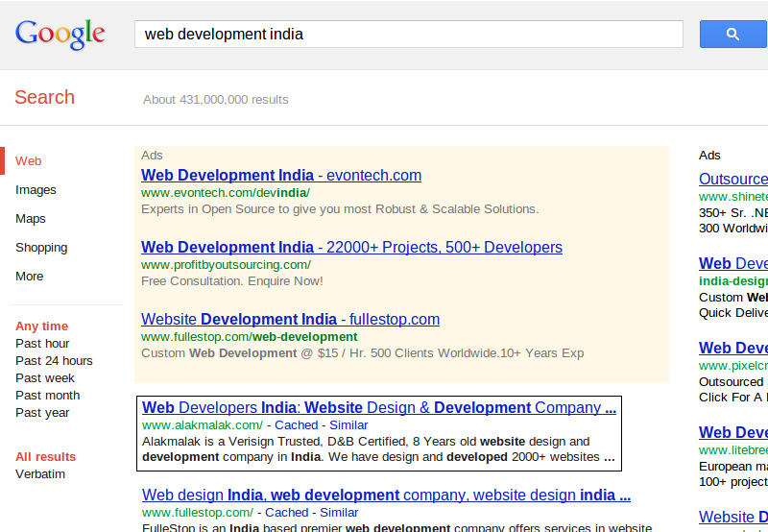Filter results to Past month
This screenshot has width=768, height=532.
(x=47, y=396)
